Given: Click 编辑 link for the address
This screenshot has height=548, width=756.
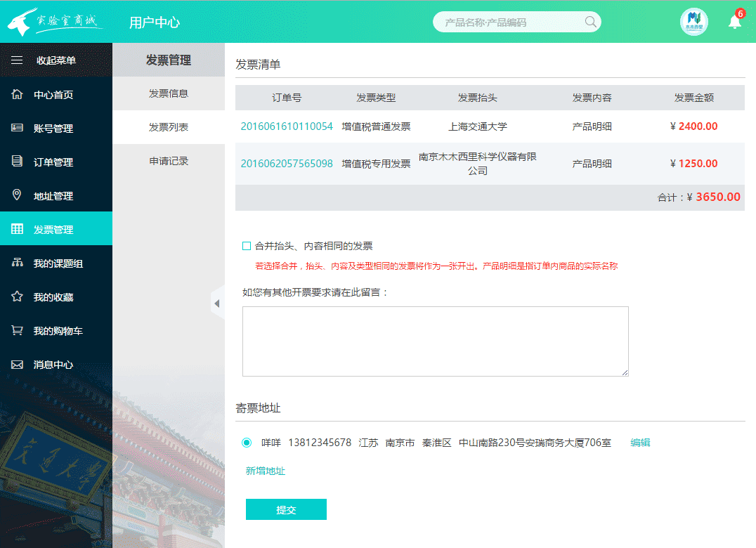Looking at the screenshot, I should pyautogui.click(x=640, y=443).
